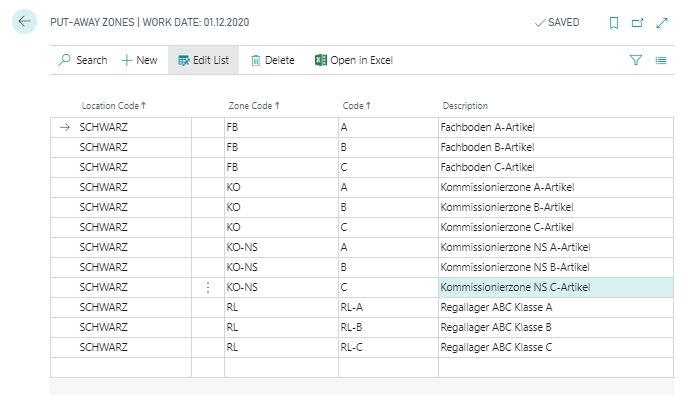Click the RL-A code cell

[x=388, y=307]
